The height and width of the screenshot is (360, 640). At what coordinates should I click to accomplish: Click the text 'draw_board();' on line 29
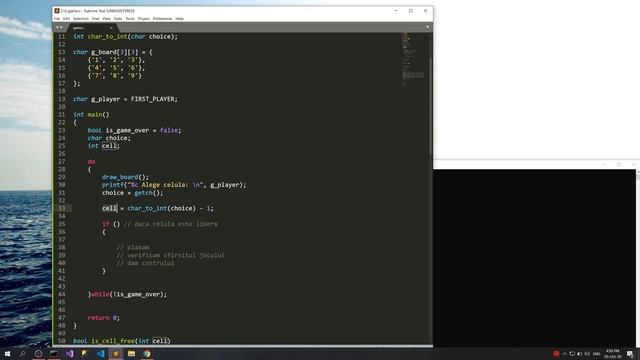click(x=125, y=177)
